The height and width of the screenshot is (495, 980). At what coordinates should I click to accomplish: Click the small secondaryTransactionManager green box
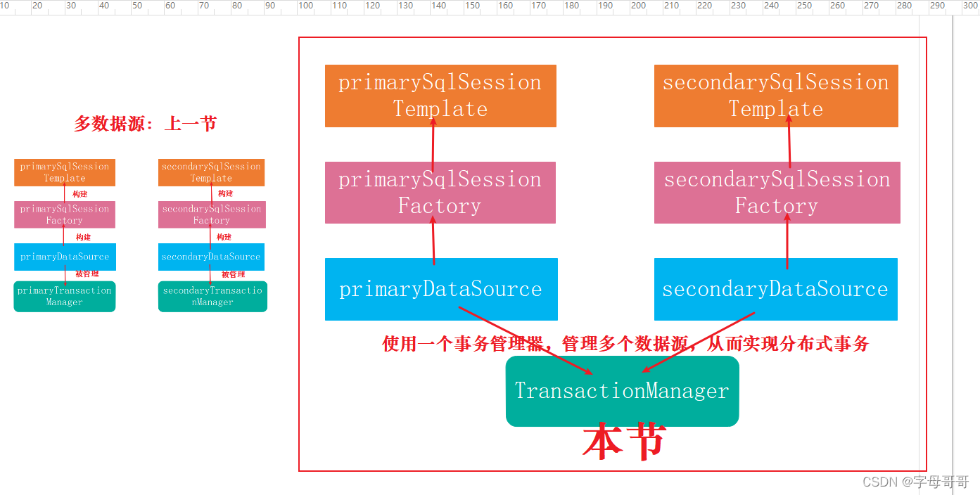212,296
